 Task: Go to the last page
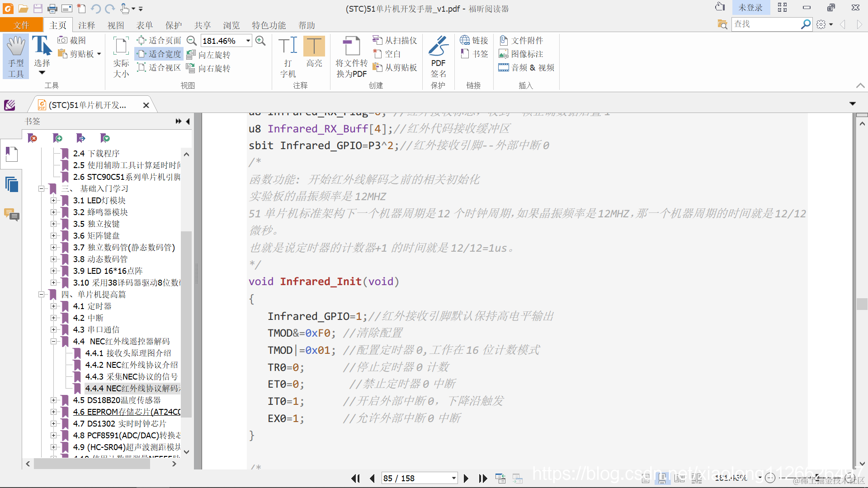tap(483, 478)
